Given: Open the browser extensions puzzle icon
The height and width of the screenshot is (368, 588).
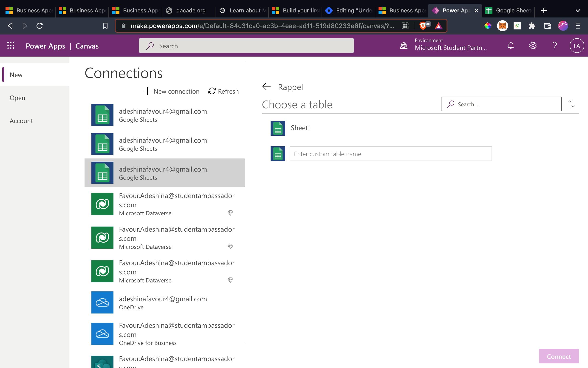Looking at the screenshot, I should [532, 26].
